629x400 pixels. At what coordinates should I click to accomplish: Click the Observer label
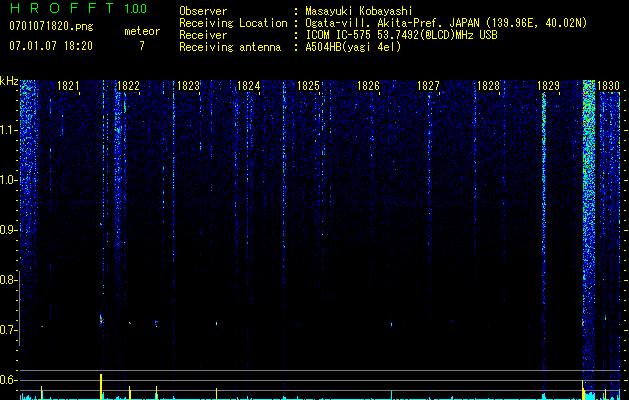point(203,11)
